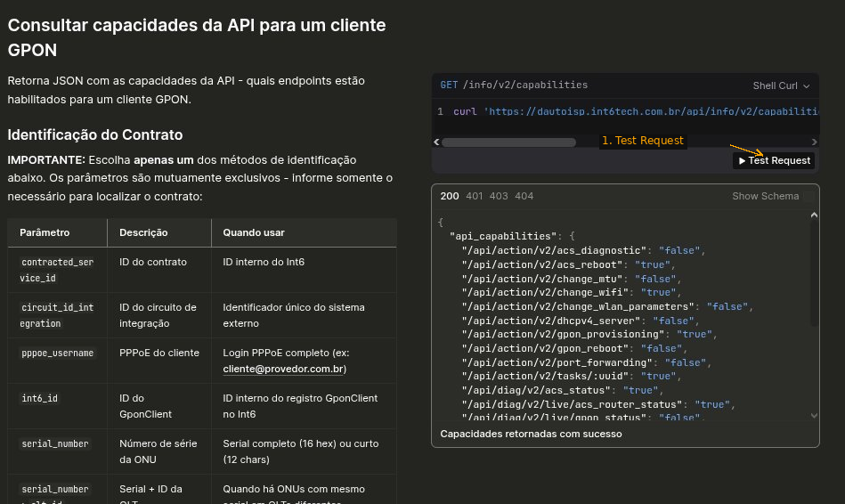Click the code scrollbar left arrow
The image size is (845, 504).
[436, 142]
